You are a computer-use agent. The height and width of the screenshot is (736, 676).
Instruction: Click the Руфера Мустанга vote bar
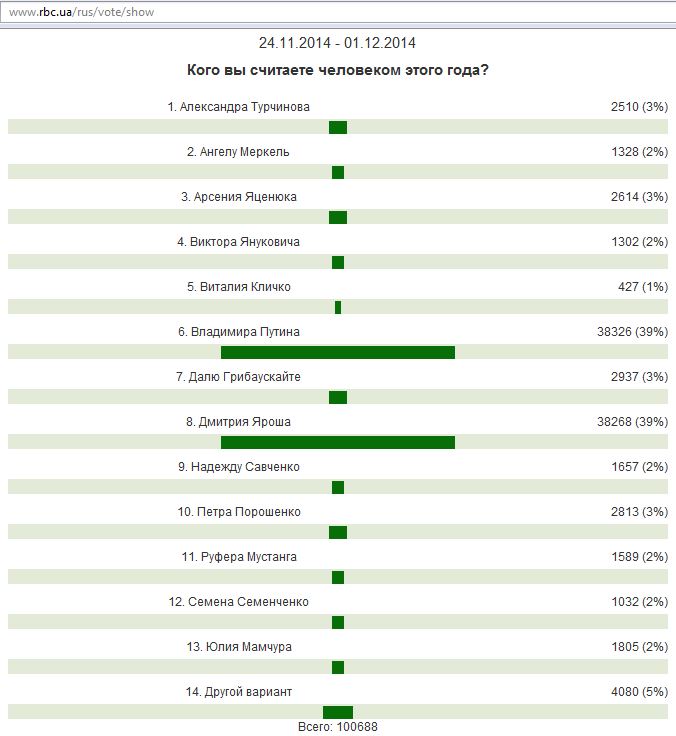pos(338,577)
